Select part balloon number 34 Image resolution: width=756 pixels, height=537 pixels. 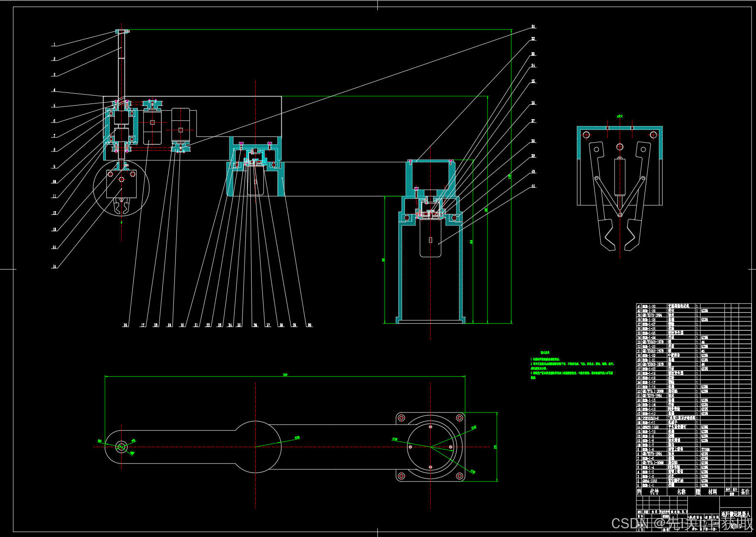[x=533, y=65]
